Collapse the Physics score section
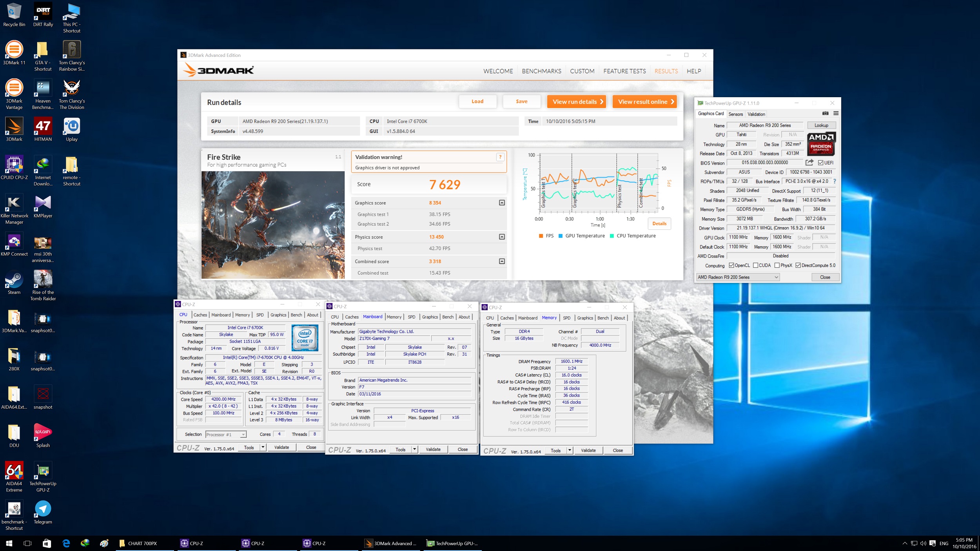Image resolution: width=980 pixels, height=551 pixels. [x=502, y=237]
